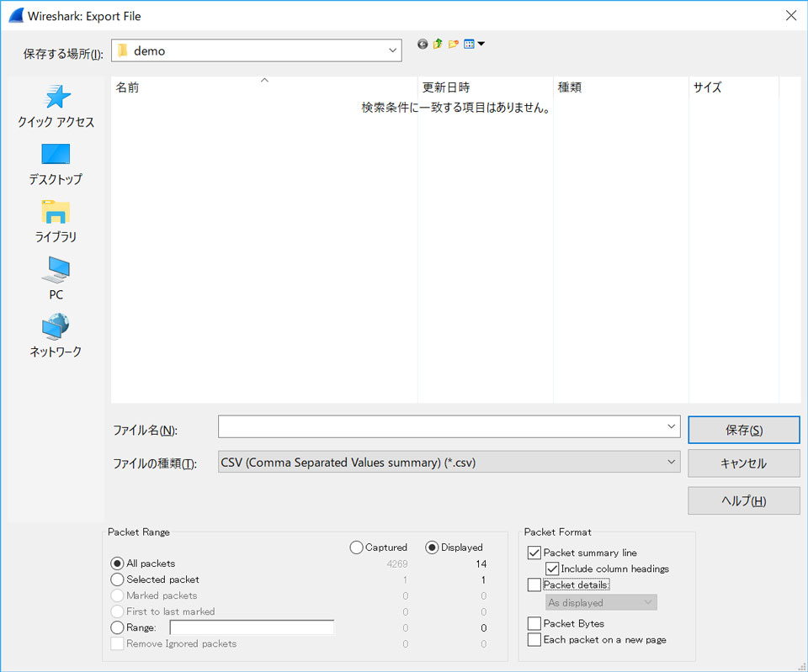
Task: Open Network (ネットワーク) location
Action: [x=56, y=336]
